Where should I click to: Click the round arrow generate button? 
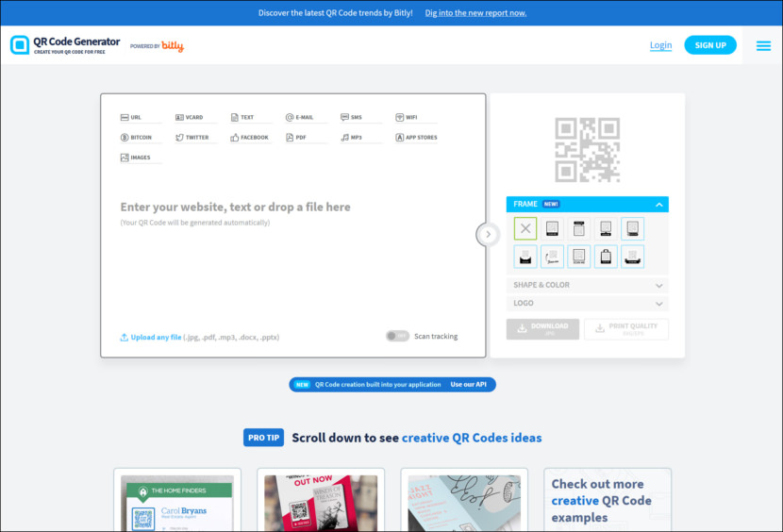(x=488, y=234)
